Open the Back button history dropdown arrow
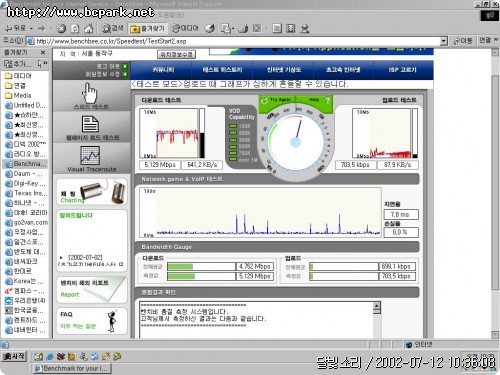This screenshot has height=375, width=500. click(x=31, y=29)
